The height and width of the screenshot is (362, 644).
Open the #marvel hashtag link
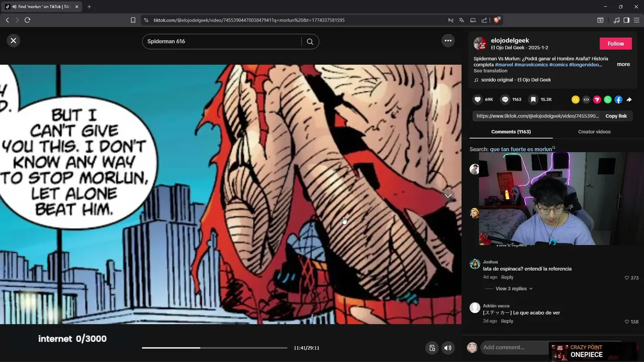pyautogui.click(x=504, y=65)
